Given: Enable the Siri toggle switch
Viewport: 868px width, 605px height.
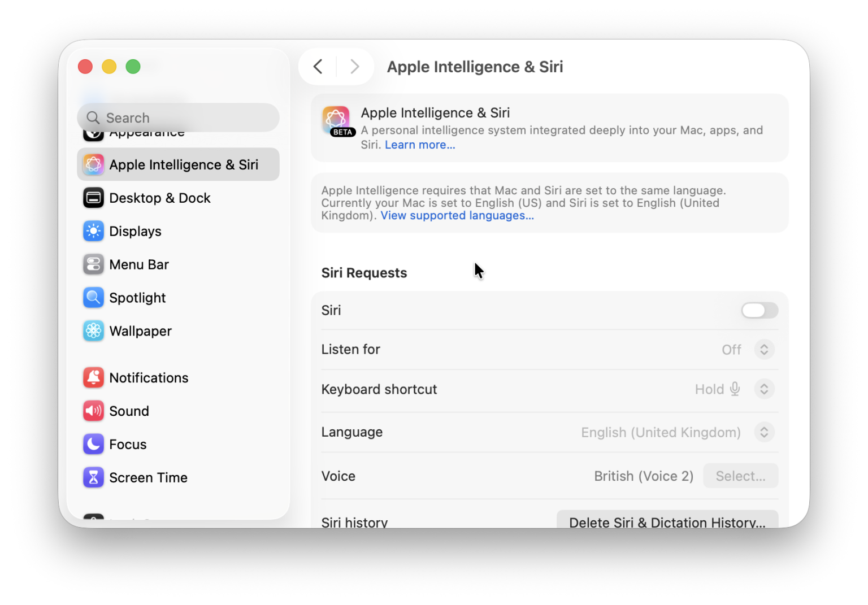Looking at the screenshot, I should tap(759, 310).
